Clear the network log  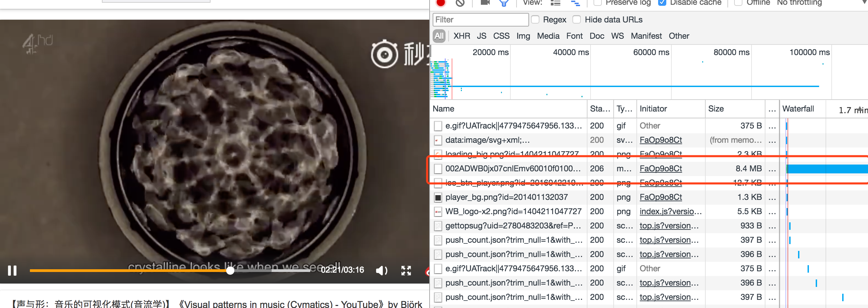pos(460,3)
